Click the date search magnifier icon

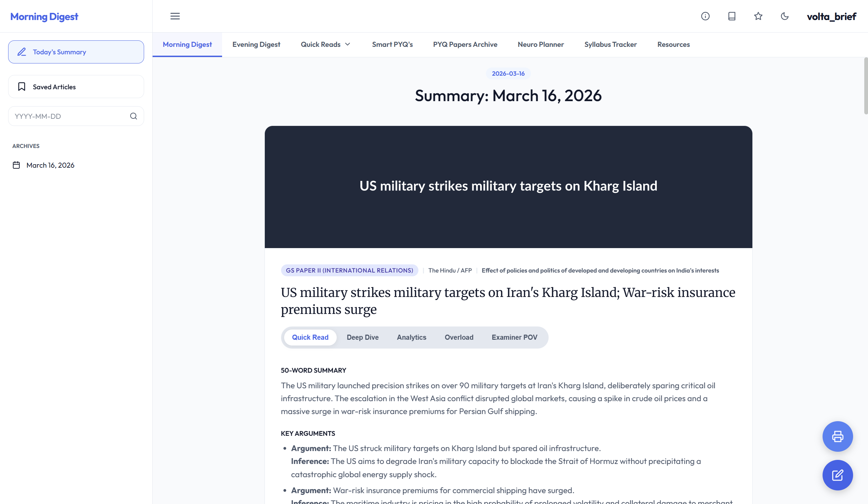[134, 116]
